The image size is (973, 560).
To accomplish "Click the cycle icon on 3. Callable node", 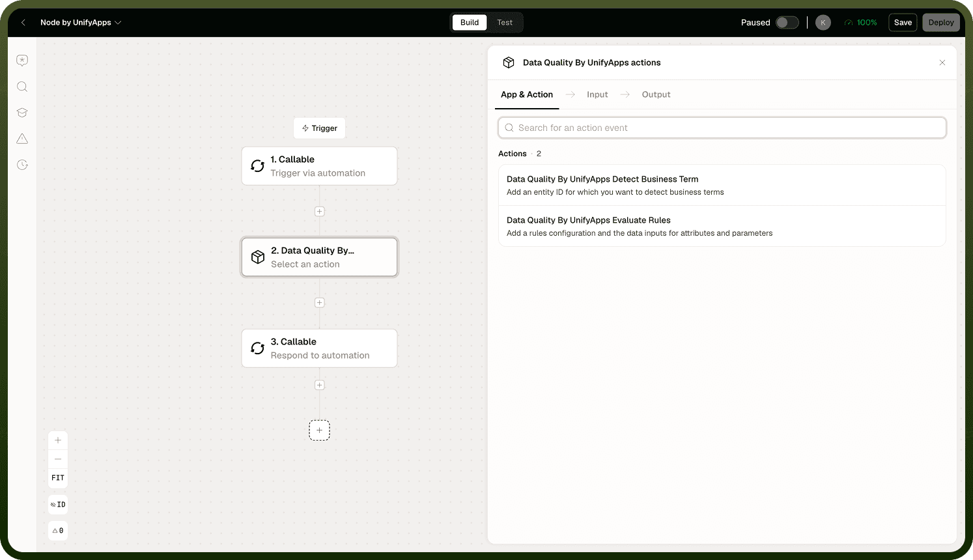I will pos(258,348).
